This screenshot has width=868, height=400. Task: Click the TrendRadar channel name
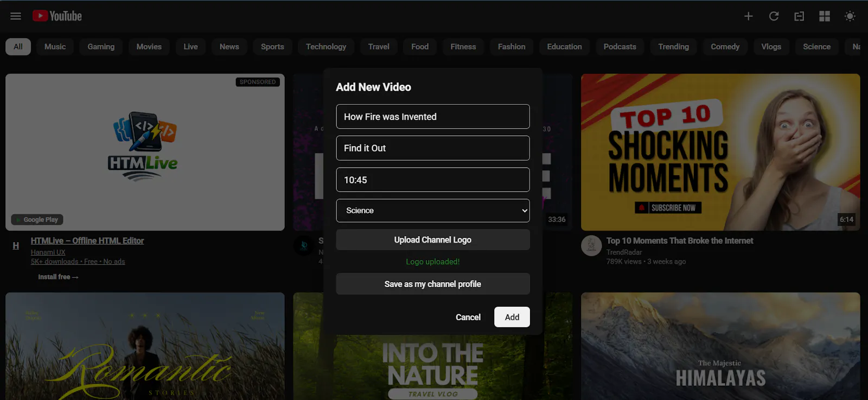pyautogui.click(x=624, y=252)
